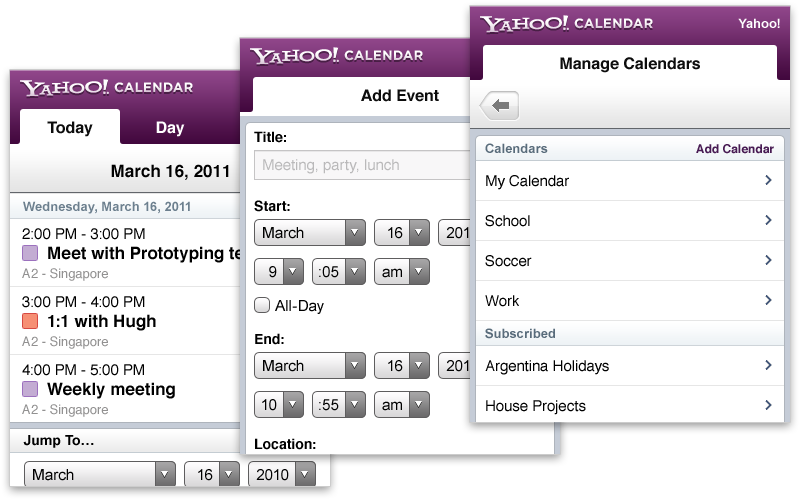The height and width of the screenshot is (500, 800).
Task: Click the Yahoo! Calendar logo on Today screen
Action: click(x=107, y=87)
